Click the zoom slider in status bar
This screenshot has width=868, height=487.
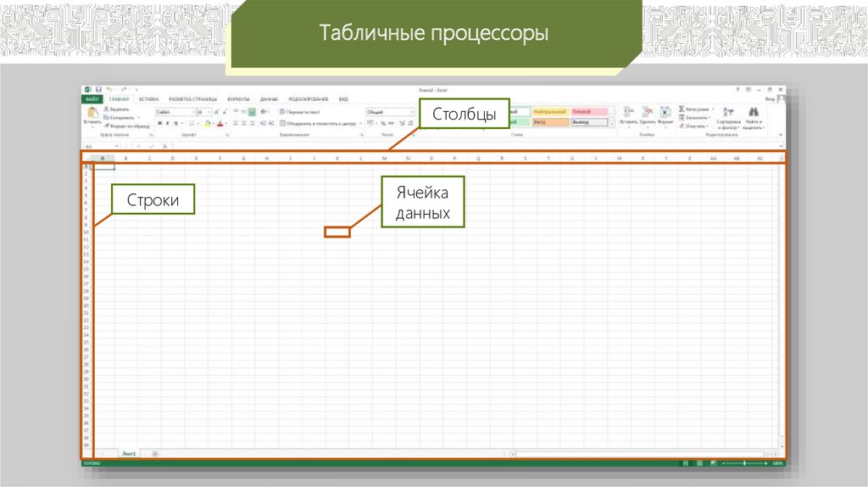click(744, 463)
